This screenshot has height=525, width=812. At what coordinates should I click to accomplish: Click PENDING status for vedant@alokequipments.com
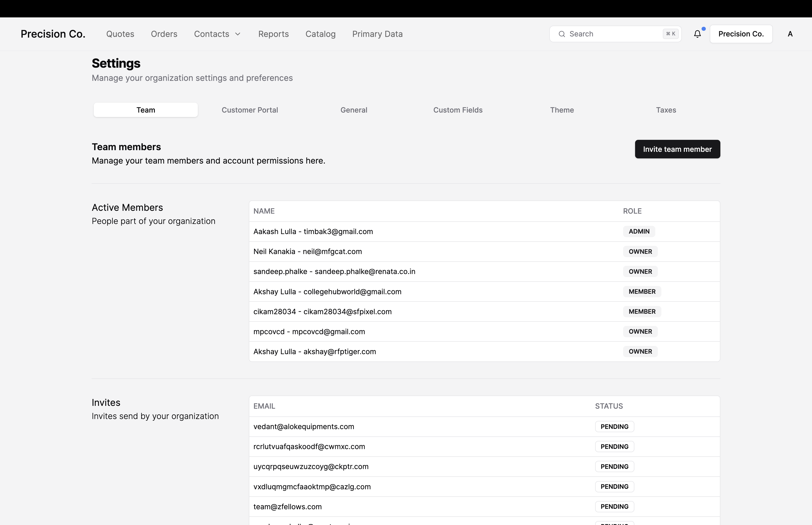(x=614, y=427)
